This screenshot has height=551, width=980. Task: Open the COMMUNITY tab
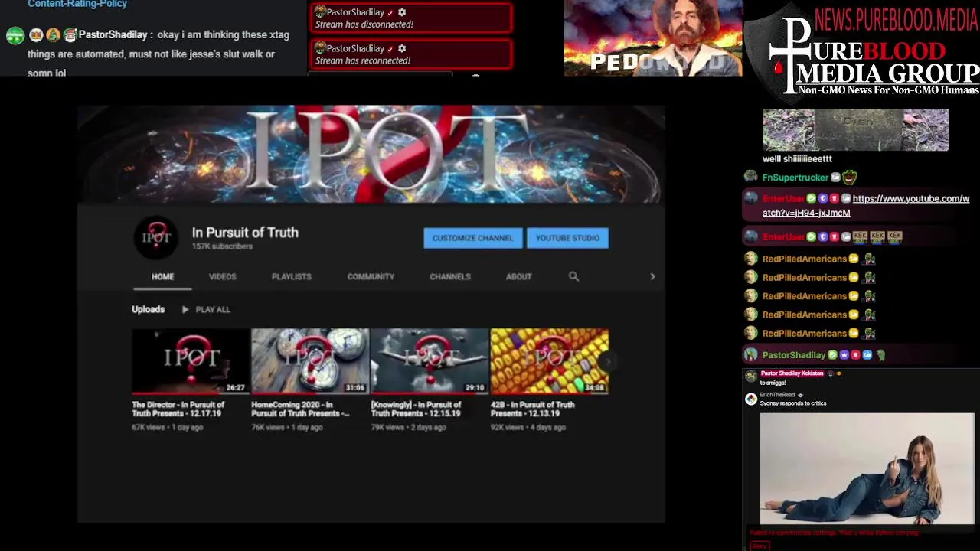click(x=371, y=276)
